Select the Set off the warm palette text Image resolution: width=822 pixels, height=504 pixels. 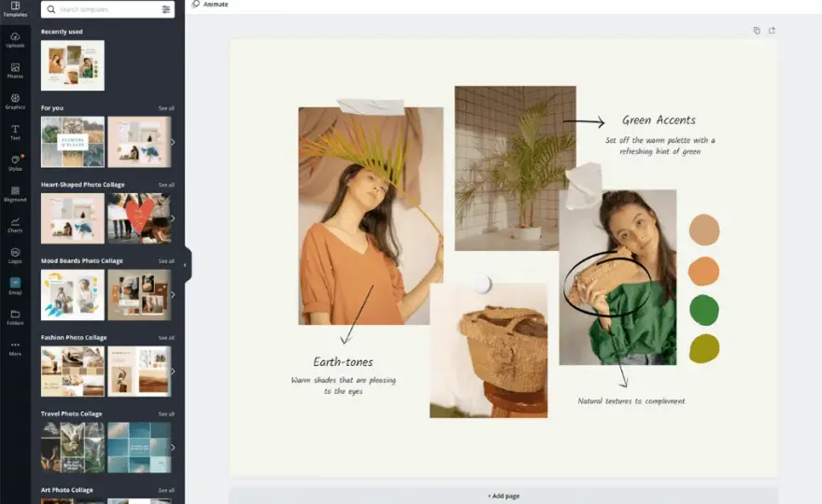[x=660, y=146]
